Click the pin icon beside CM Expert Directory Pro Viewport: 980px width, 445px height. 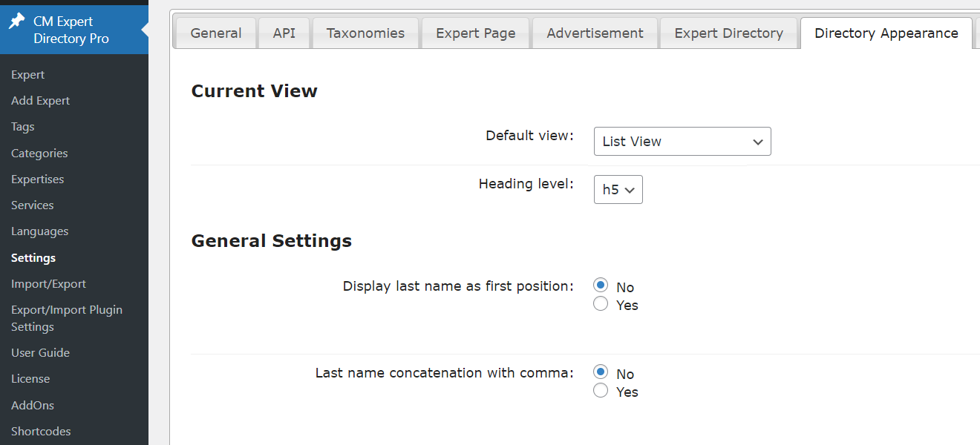[x=16, y=22]
